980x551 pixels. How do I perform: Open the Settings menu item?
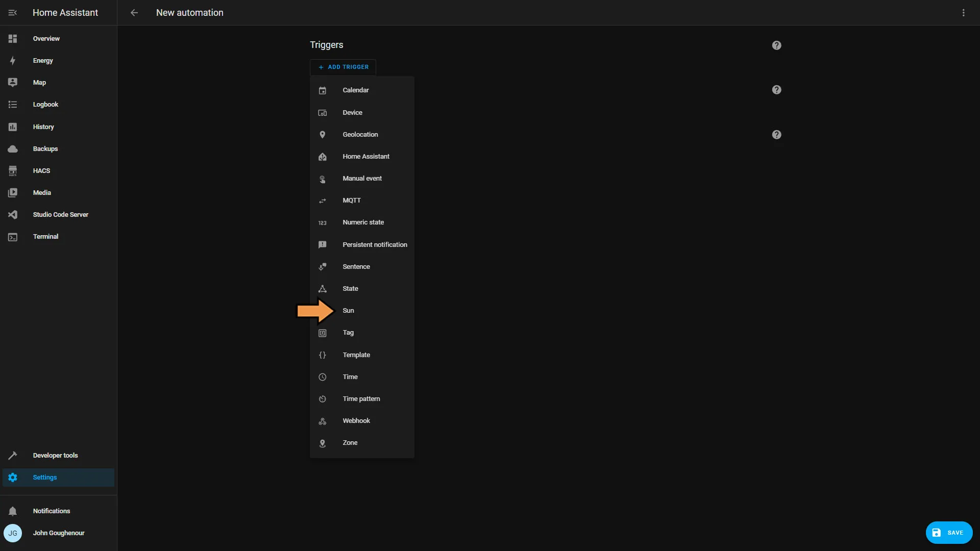44,477
